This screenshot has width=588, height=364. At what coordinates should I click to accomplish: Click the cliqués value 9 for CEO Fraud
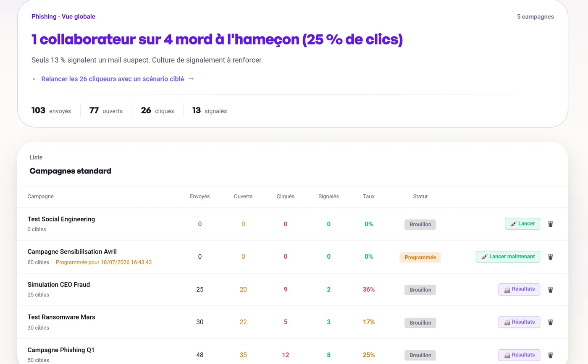pos(286,289)
